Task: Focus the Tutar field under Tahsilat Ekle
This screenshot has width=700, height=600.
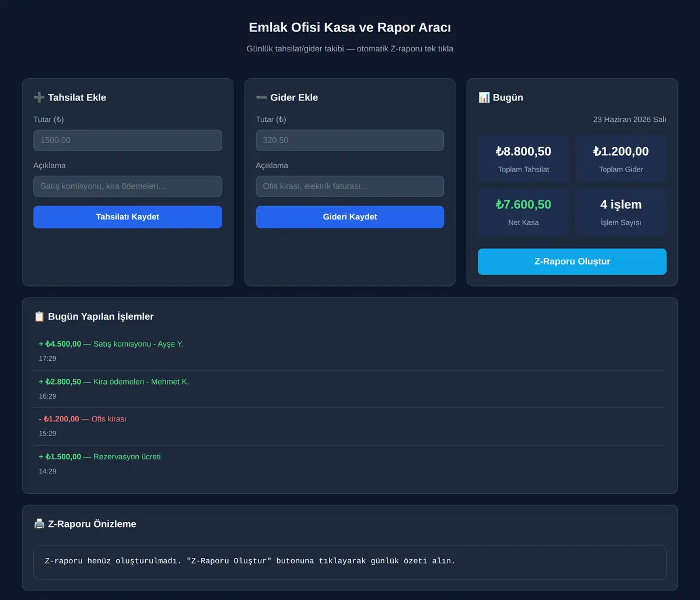Action: (x=128, y=140)
